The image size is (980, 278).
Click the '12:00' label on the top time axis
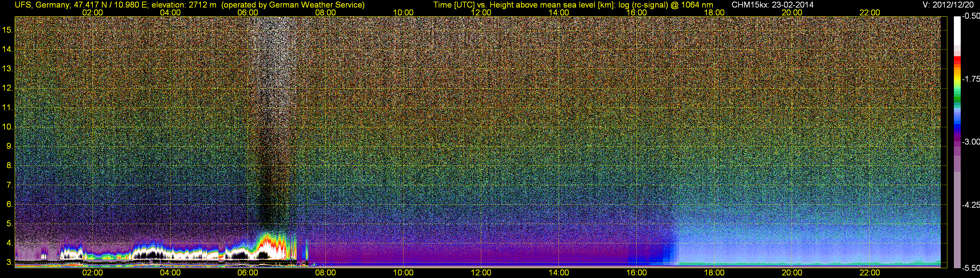point(481,12)
